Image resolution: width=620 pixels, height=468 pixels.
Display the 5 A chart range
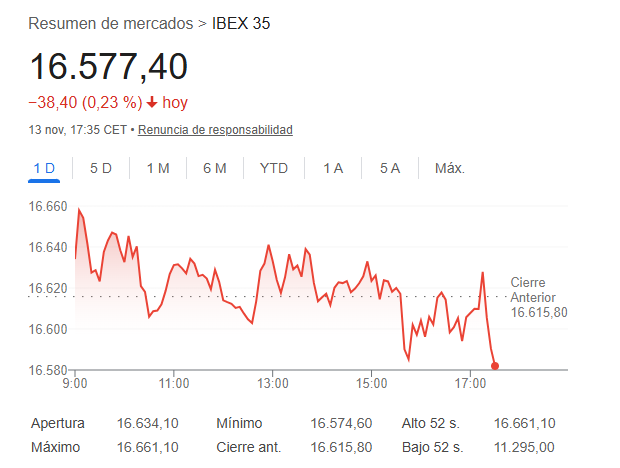(390, 168)
